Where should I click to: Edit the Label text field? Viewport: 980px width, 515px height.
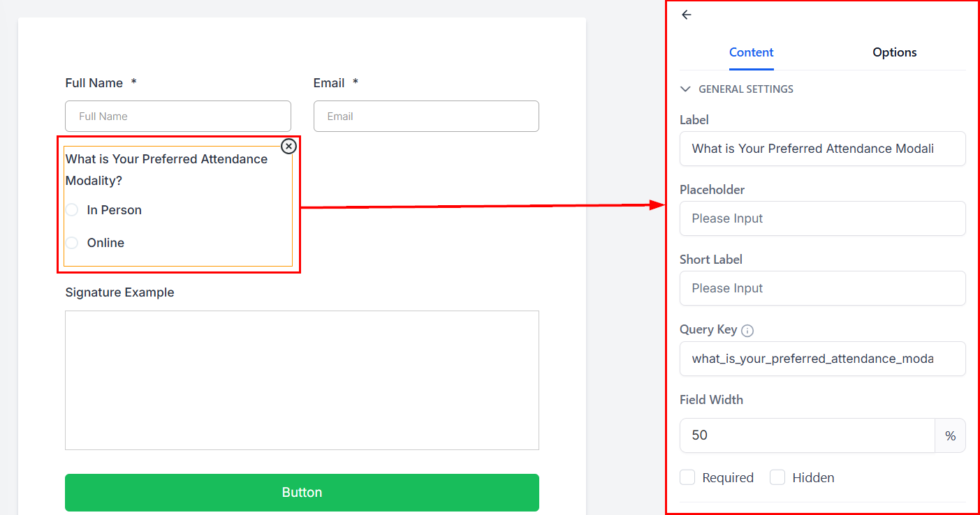pyautogui.click(x=822, y=149)
